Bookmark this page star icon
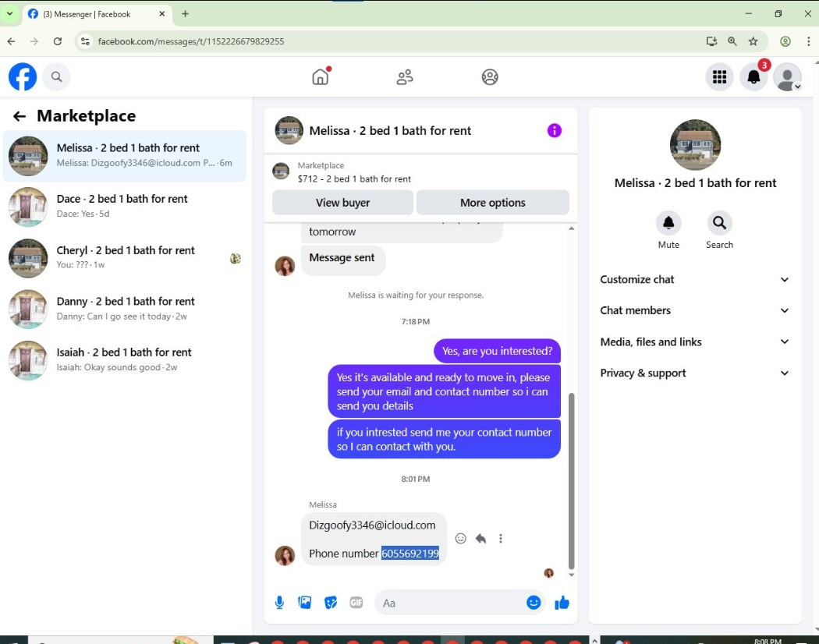Screen dimensions: 819x644 [753, 41]
